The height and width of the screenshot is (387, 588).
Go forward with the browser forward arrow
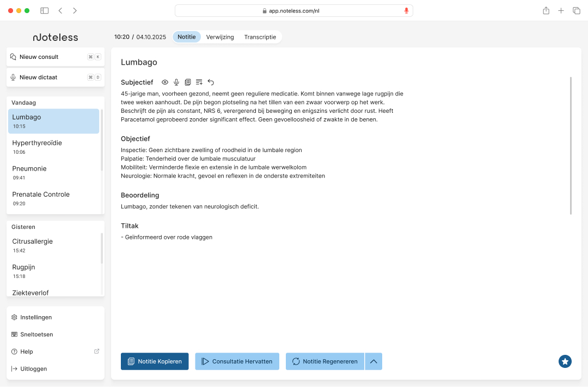click(75, 10)
